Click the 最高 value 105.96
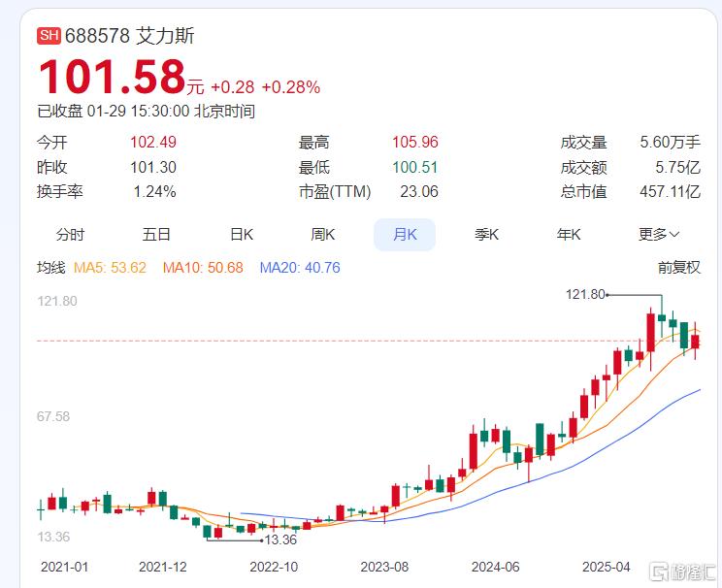722x588 pixels. tap(415, 143)
